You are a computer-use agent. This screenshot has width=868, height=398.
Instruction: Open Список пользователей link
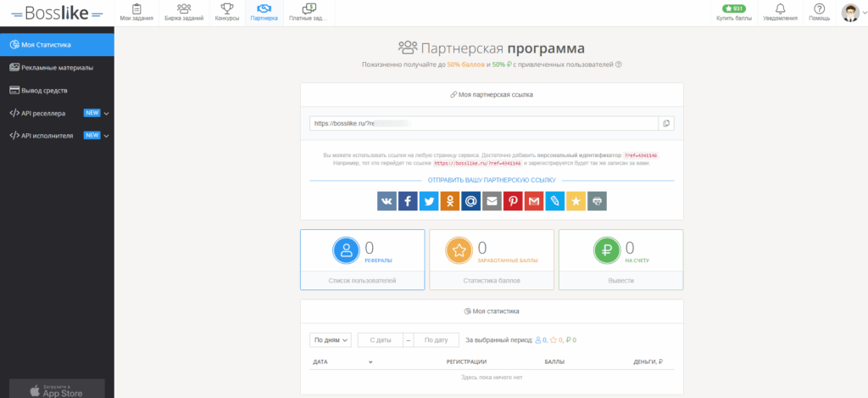click(363, 281)
